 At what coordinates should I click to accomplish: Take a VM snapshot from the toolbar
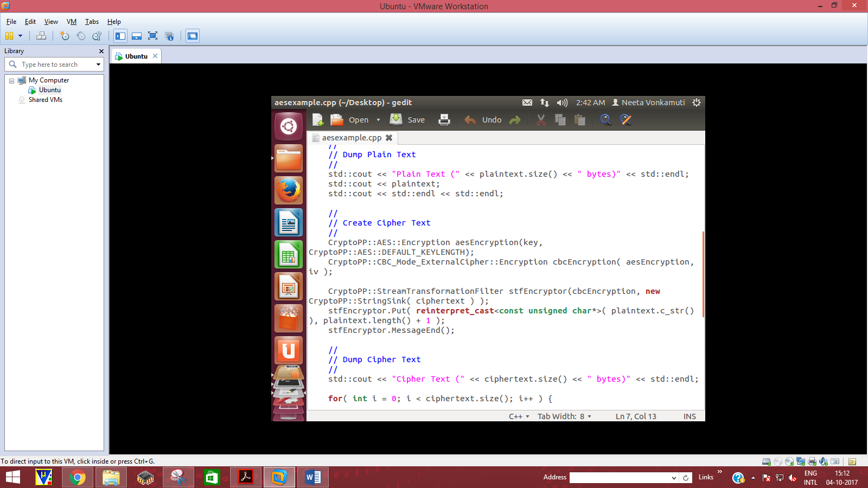65,36
